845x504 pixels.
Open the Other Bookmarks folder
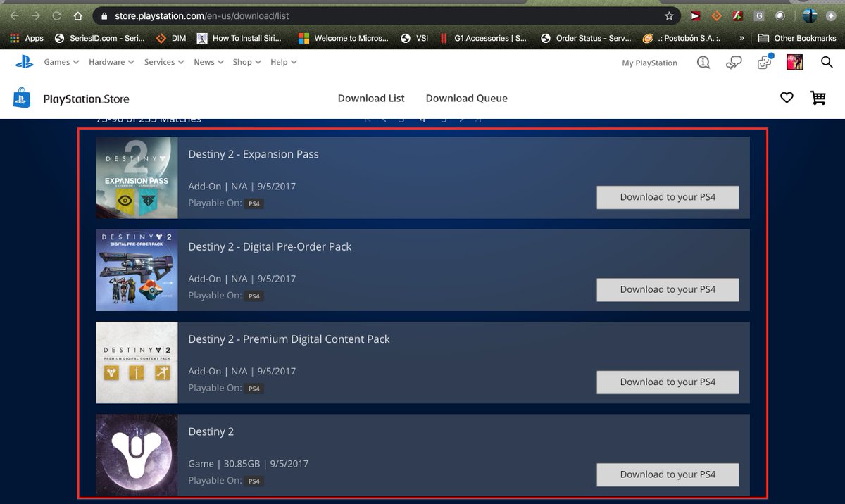click(x=798, y=38)
